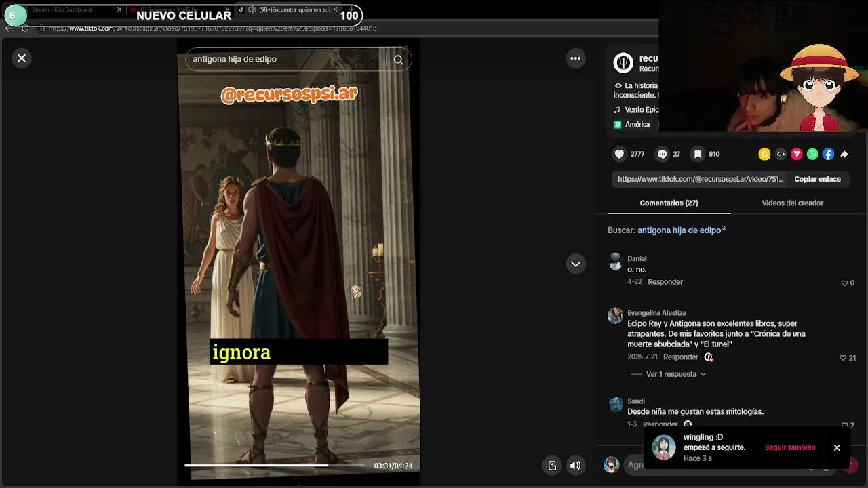Click the 'Vento Epic' music label
Viewport: 868px width, 488px height.
[x=642, y=110]
